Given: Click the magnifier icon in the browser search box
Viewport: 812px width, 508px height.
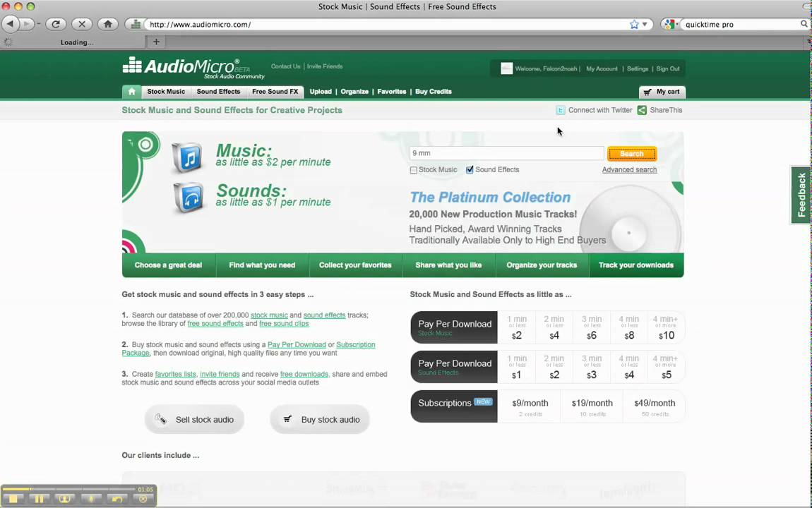Looking at the screenshot, I should (804, 24).
